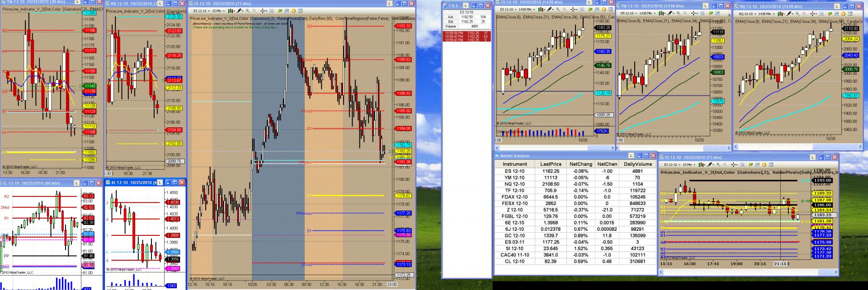
Task: Click yellow 1178.67 PP price marker on large ES chart
Action: click(x=404, y=196)
